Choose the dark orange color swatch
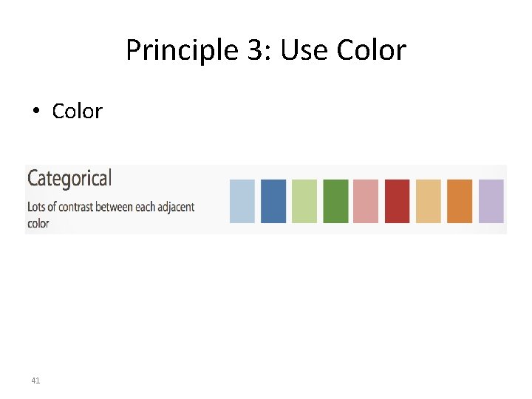The image size is (532, 399). tap(460, 201)
